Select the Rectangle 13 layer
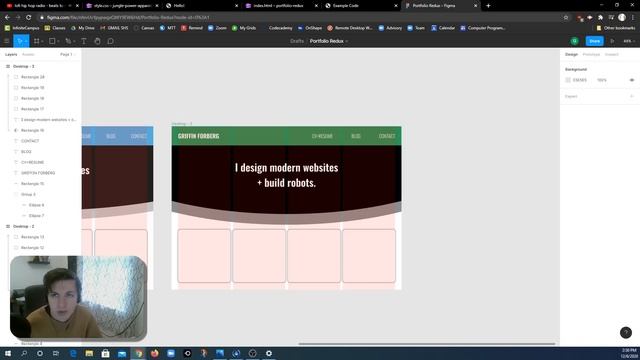The width and height of the screenshot is (640, 360). [33, 237]
